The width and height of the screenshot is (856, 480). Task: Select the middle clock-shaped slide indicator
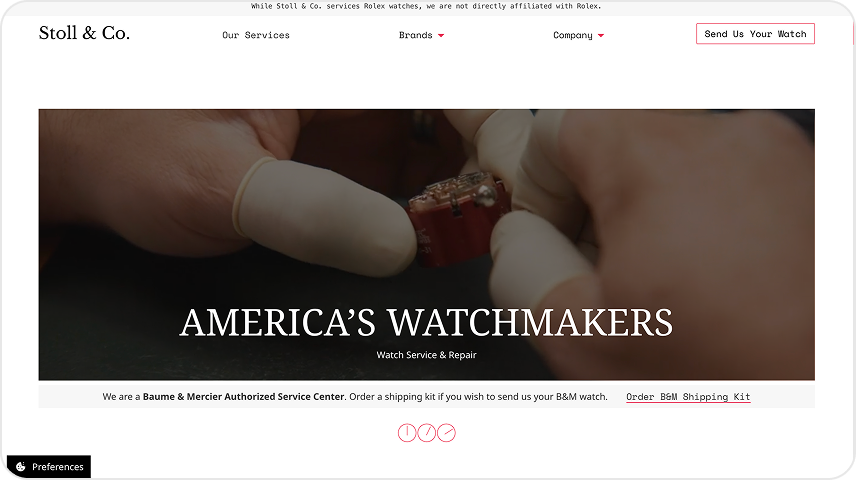click(426, 432)
